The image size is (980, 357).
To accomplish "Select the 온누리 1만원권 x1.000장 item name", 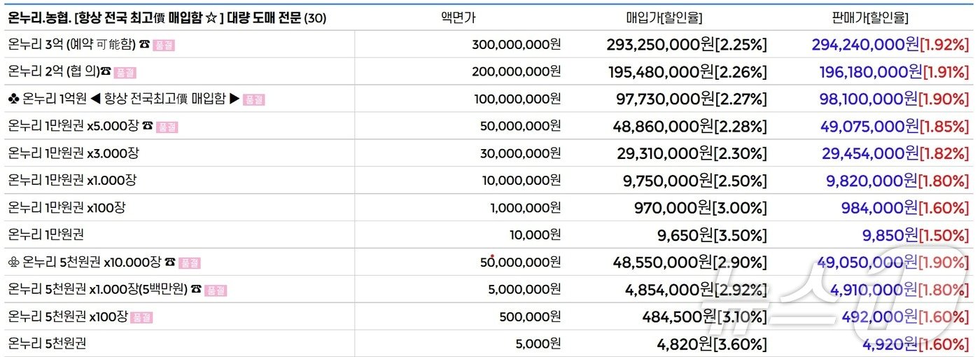I will [72, 181].
